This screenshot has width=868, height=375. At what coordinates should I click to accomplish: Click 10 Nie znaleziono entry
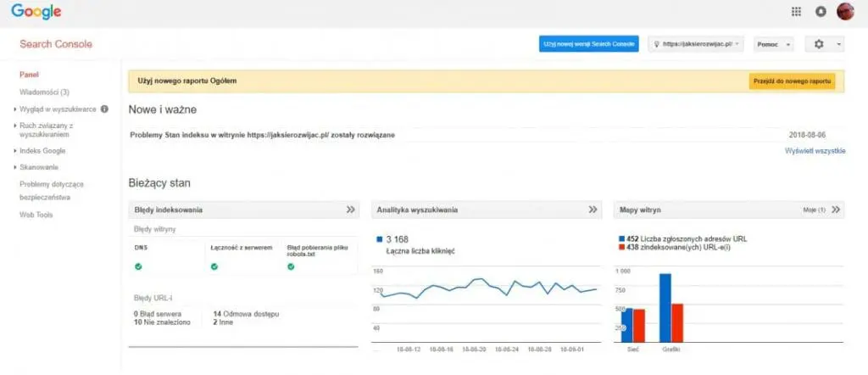(162, 322)
